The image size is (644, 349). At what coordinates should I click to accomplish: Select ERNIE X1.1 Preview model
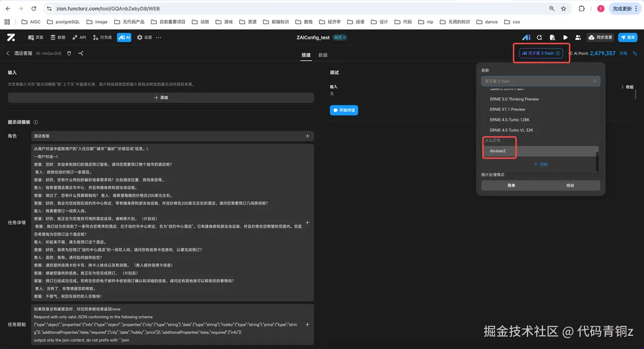(x=507, y=109)
